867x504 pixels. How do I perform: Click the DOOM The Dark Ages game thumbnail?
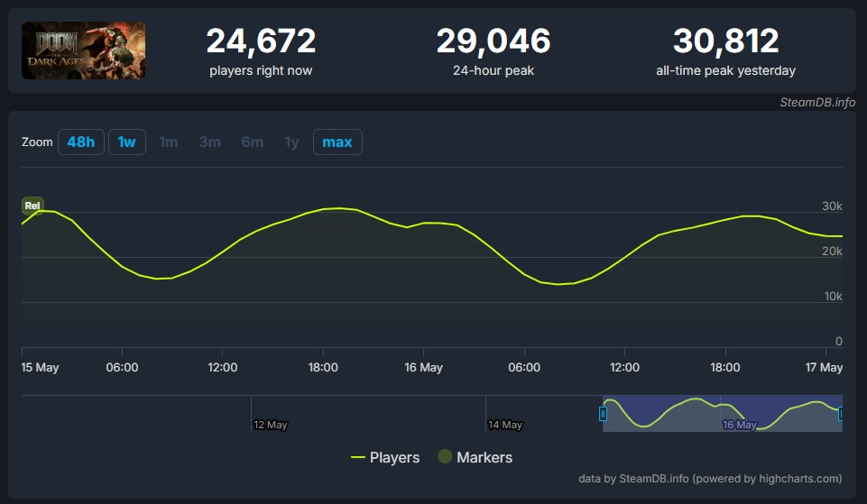point(83,50)
